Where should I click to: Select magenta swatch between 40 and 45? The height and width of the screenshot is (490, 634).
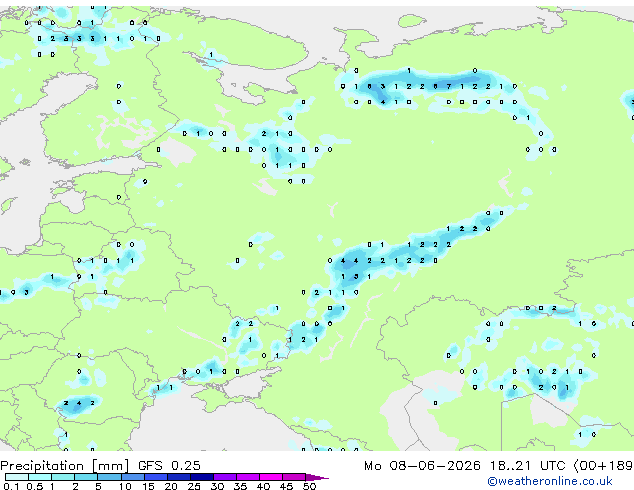(x=271, y=477)
